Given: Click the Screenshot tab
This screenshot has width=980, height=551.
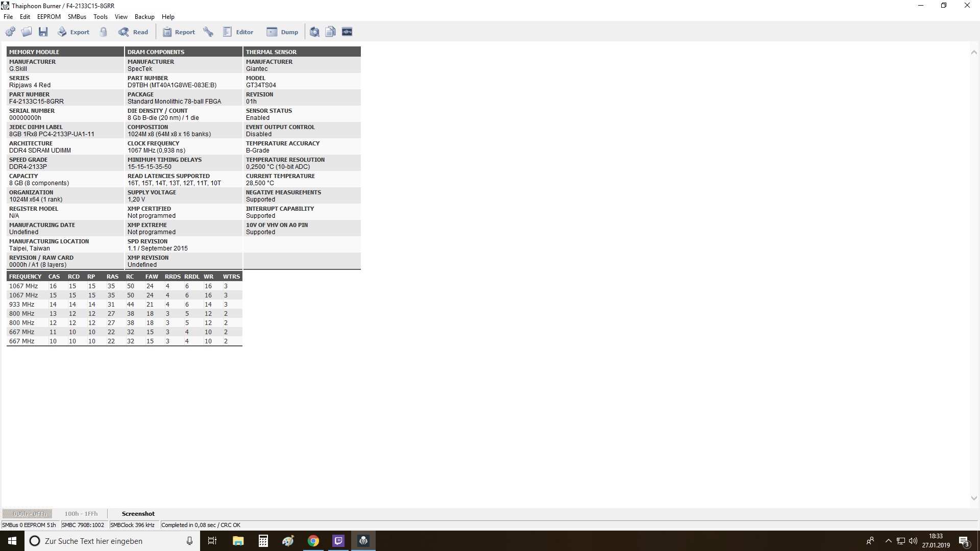Looking at the screenshot, I should (138, 513).
